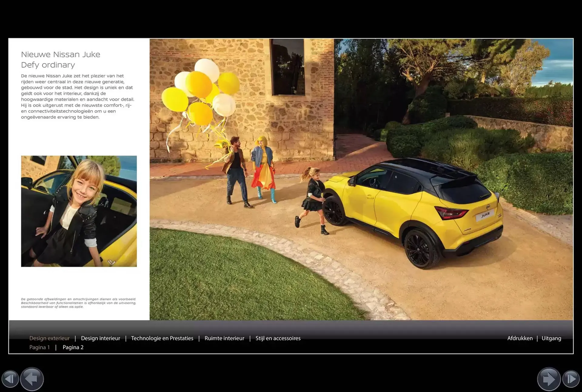Switch to the Design interieur section

coord(100,338)
